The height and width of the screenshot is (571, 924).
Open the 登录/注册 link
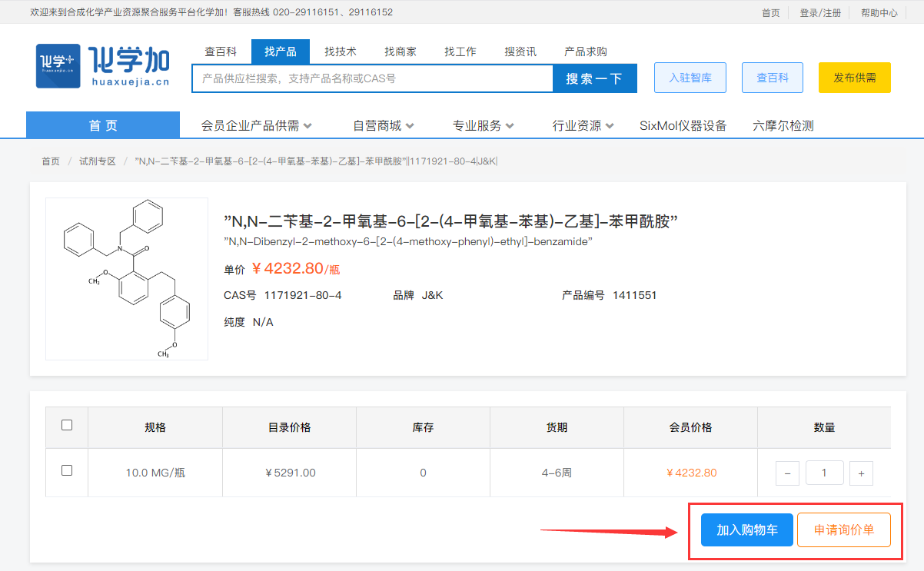tap(820, 13)
